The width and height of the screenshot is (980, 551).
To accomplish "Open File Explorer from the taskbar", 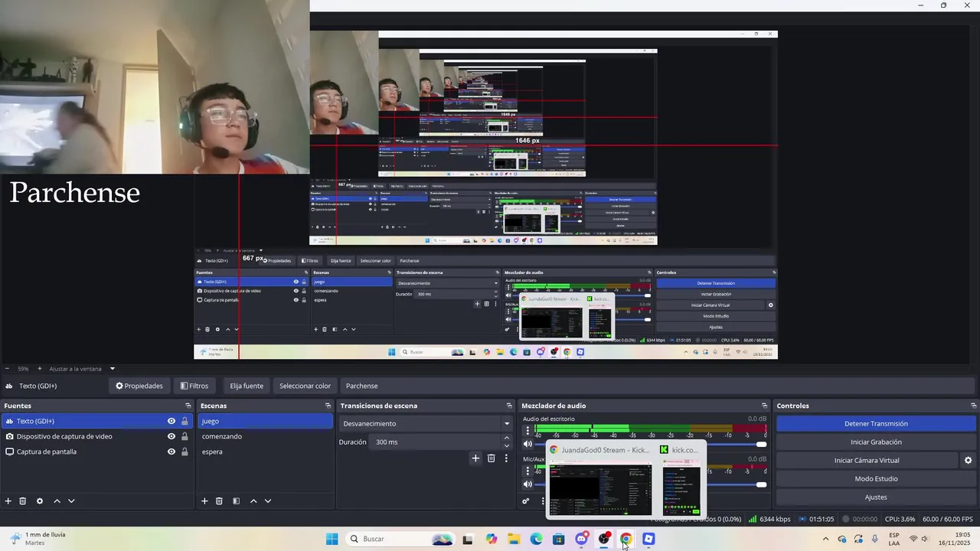I will click(x=514, y=539).
